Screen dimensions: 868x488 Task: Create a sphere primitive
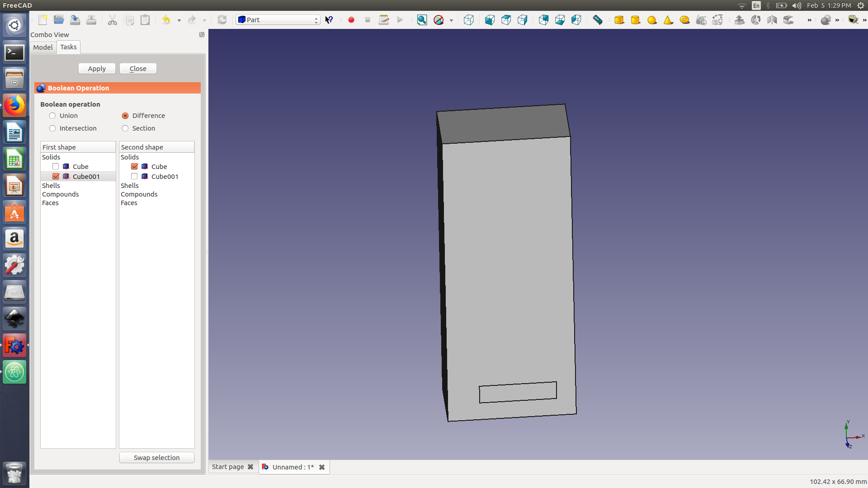tap(652, 20)
